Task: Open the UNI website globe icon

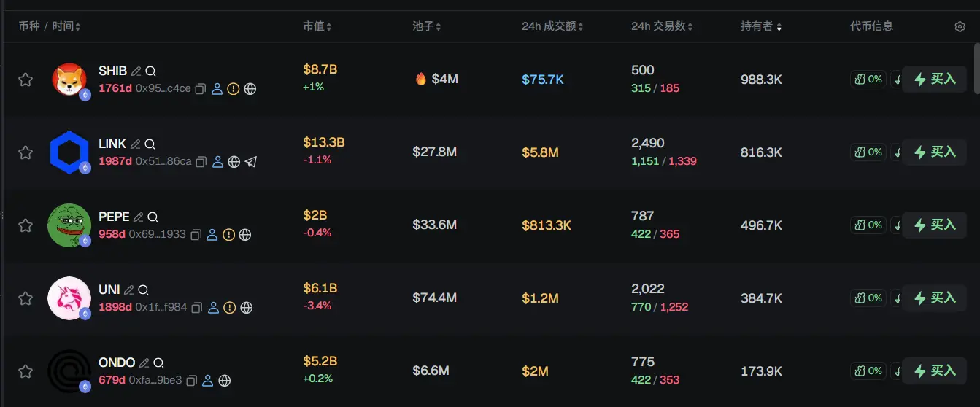Action: [247, 308]
